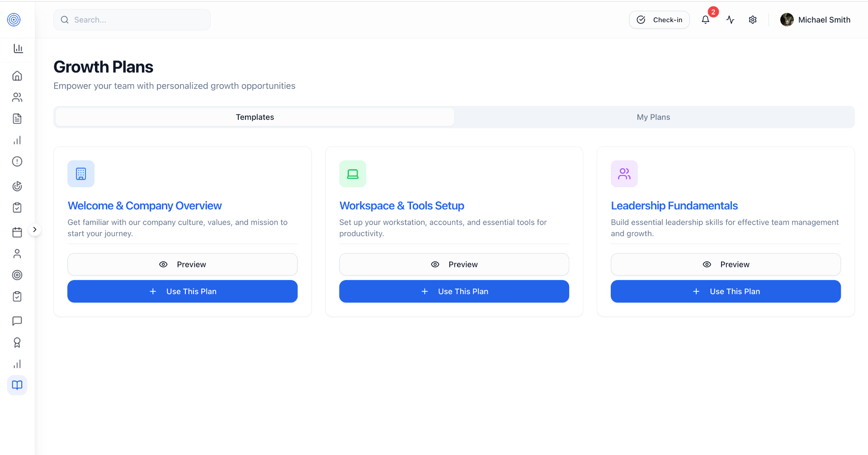Select the Messages chat icon
The width and height of the screenshot is (868, 455).
pyautogui.click(x=17, y=321)
